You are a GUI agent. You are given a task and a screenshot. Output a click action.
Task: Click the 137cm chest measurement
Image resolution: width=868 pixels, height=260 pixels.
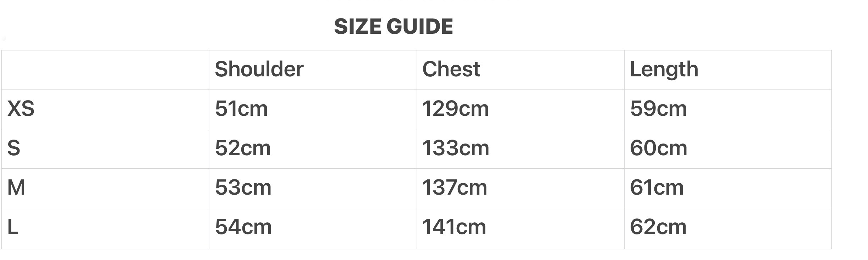pyautogui.click(x=454, y=187)
